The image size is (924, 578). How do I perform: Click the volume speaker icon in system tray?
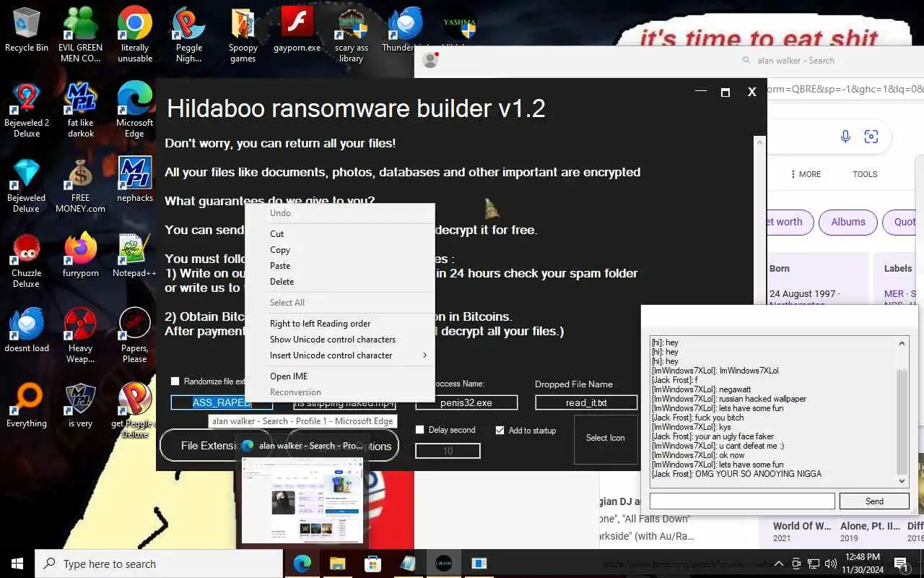coord(830,564)
